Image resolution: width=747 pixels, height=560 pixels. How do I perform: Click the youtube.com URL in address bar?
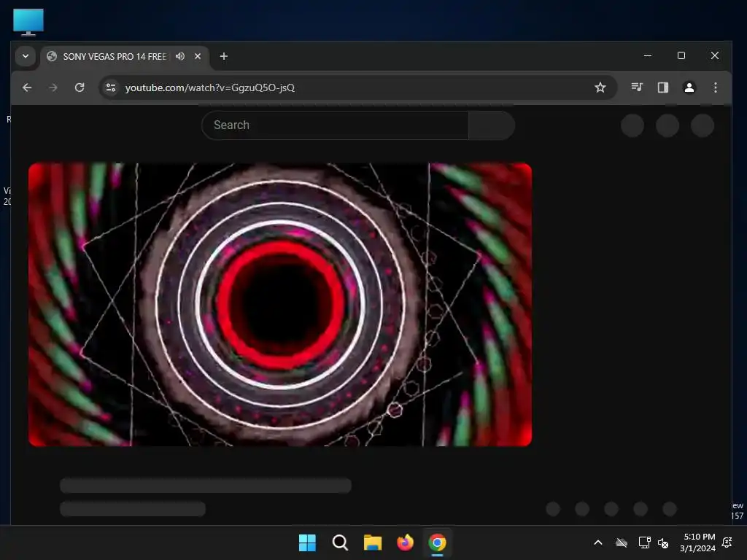pyautogui.click(x=209, y=87)
